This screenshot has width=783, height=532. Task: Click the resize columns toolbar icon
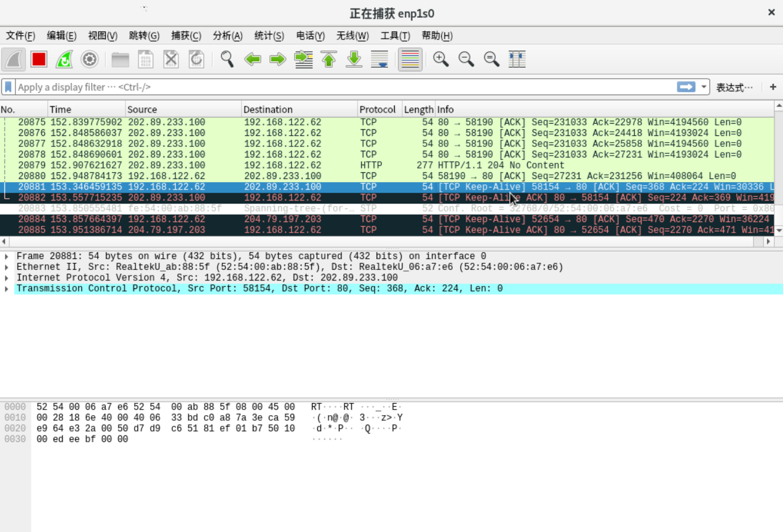click(x=517, y=59)
